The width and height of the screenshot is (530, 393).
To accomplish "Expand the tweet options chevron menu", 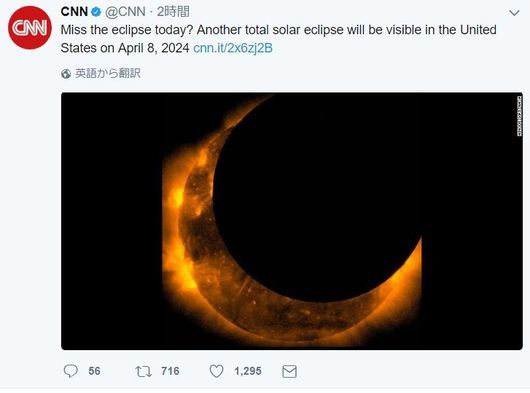I will point(514,13).
